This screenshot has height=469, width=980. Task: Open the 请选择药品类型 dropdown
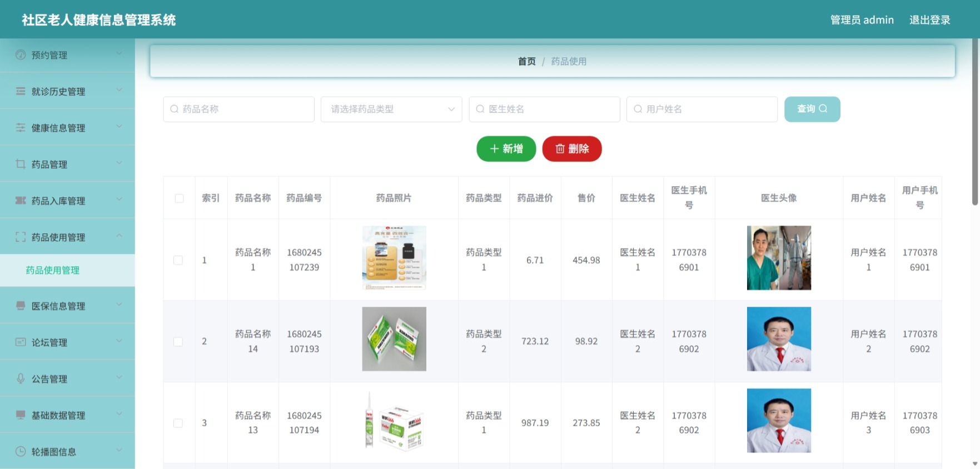(391, 109)
